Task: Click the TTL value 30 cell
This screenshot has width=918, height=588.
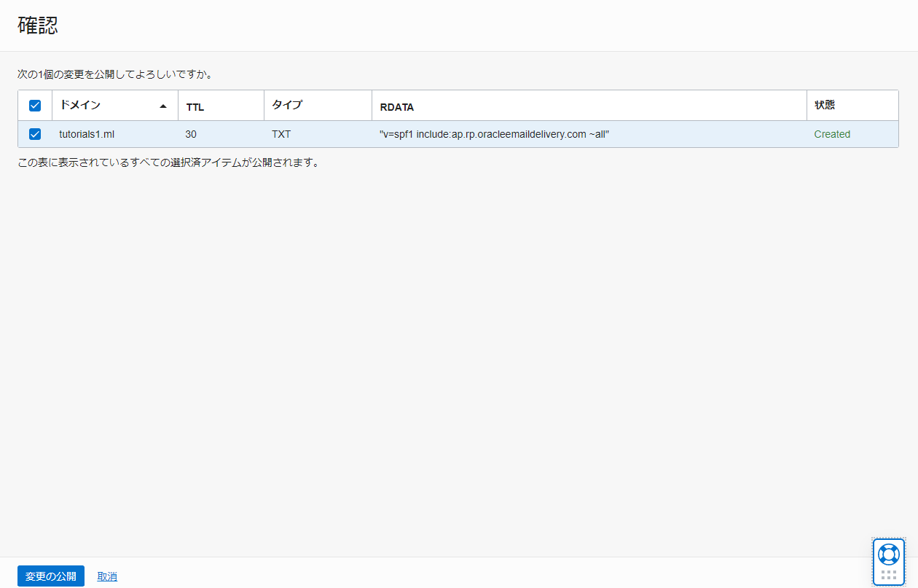Action: coord(191,134)
